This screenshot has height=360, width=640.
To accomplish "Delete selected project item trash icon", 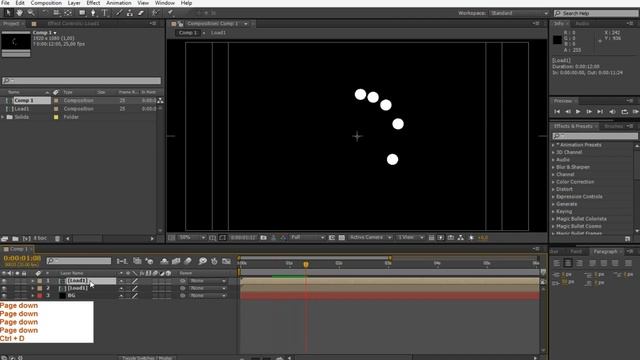I will 57,238.
